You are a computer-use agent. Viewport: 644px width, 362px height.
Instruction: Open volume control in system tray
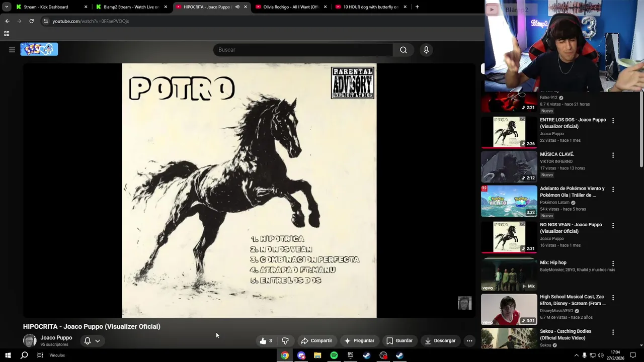point(601,355)
